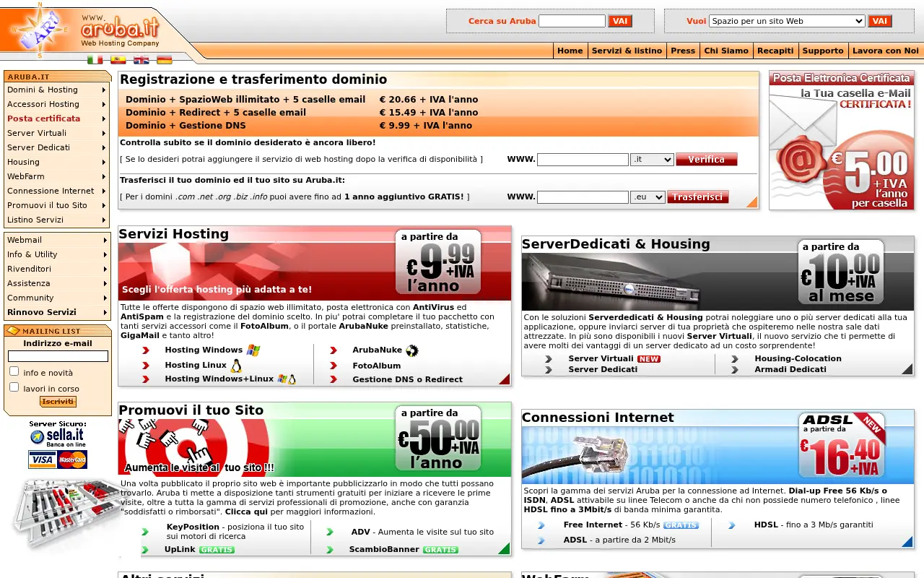Select the Spanish flag language icon

point(118,60)
